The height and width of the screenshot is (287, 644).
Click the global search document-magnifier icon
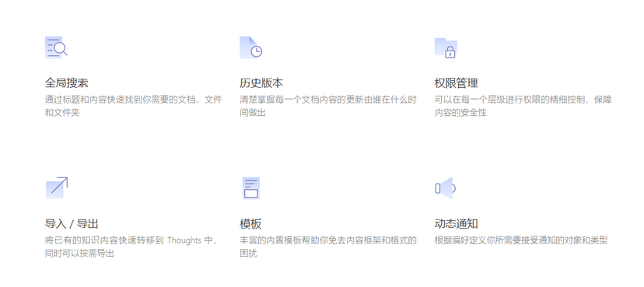56,47
